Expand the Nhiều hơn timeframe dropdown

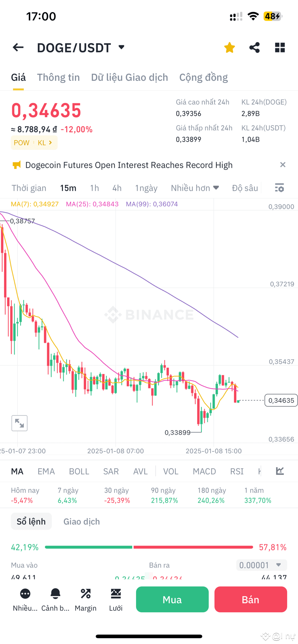click(195, 188)
